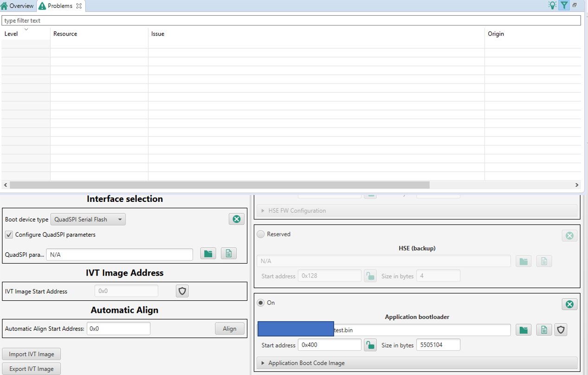Screen dimensions: 588x375
Task: Sort by the Issue column header
Action: [317, 34]
